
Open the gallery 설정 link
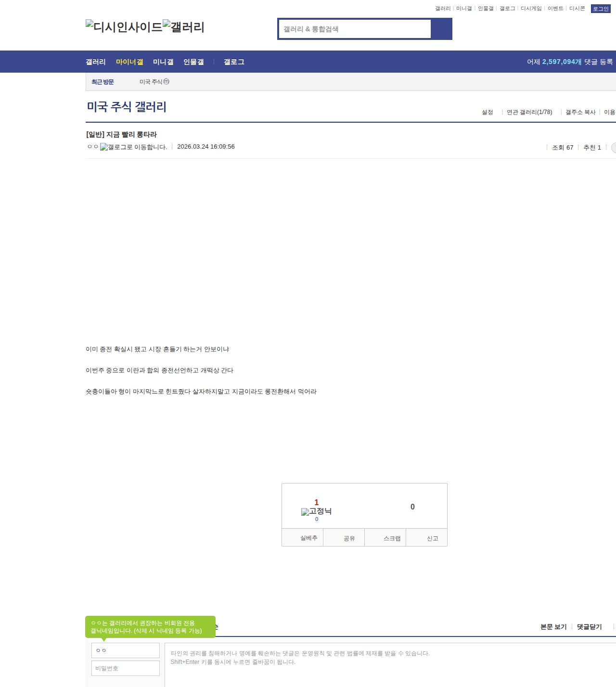488,112
